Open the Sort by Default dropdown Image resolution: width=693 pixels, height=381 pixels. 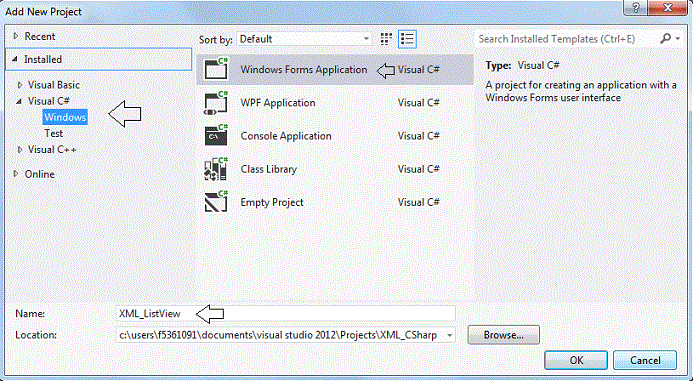tap(304, 39)
